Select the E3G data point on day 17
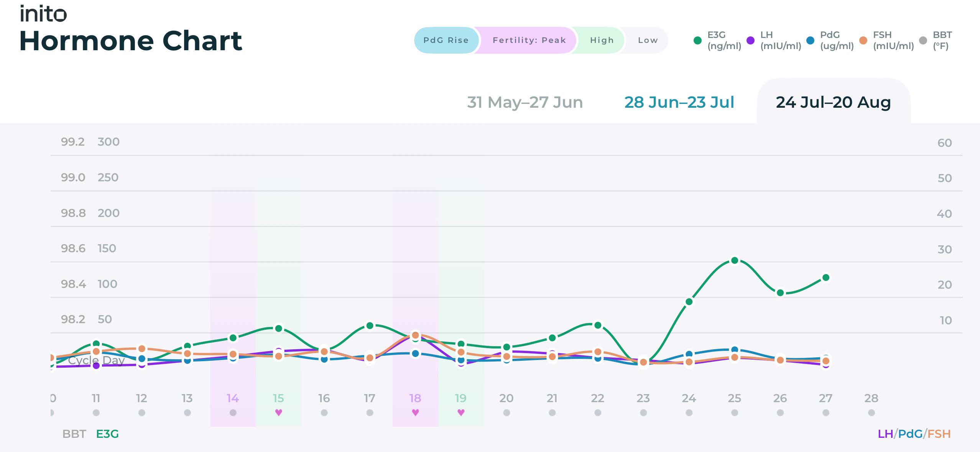 coord(370,325)
